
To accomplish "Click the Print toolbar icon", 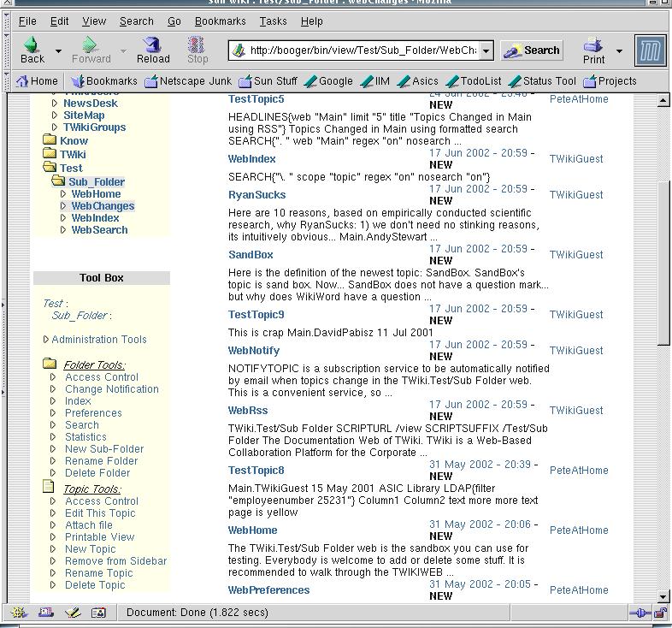I will point(593,50).
